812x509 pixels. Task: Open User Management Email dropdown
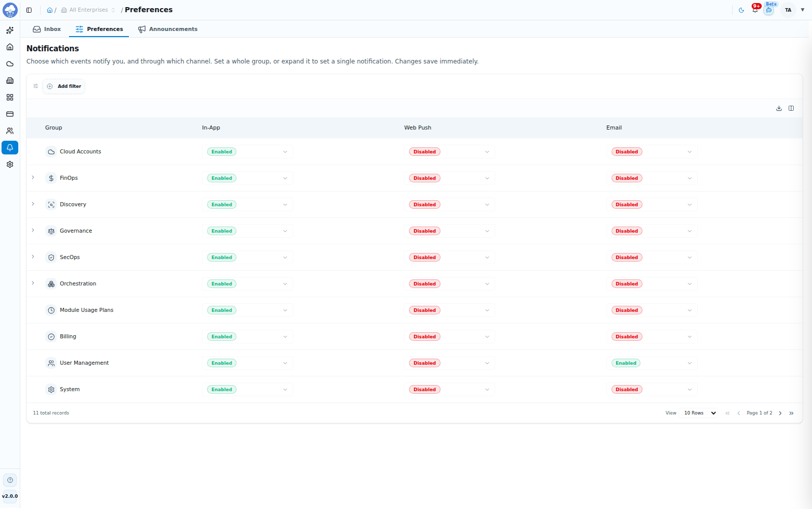(x=652, y=363)
